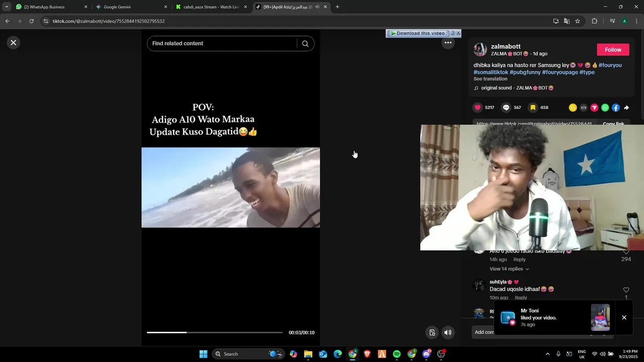Translate this page icon
Viewport: 644px width, 362px height.
(x=567, y=21)
